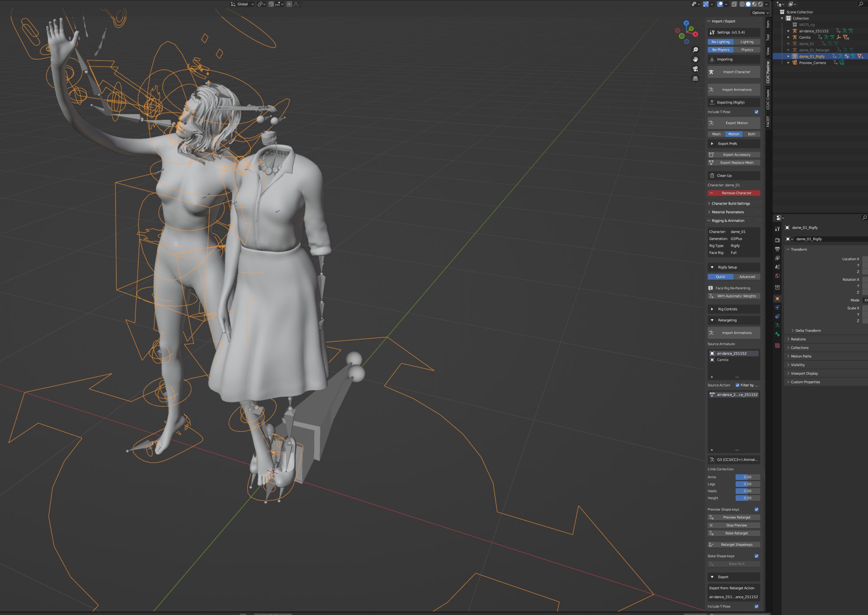This screenshot has height=615, width=868.
Task: Choose Both export mode
Action: click(752, 134)
